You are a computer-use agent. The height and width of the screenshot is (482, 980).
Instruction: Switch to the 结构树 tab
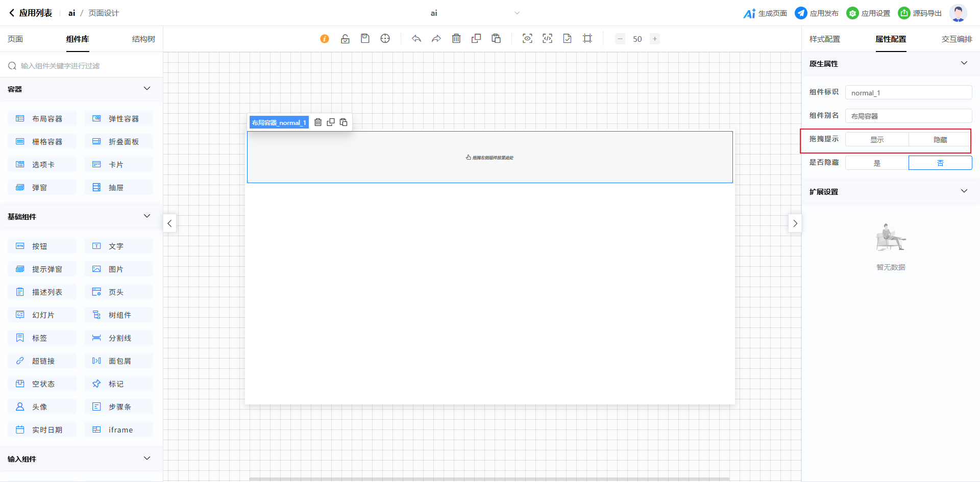point(143,39)
